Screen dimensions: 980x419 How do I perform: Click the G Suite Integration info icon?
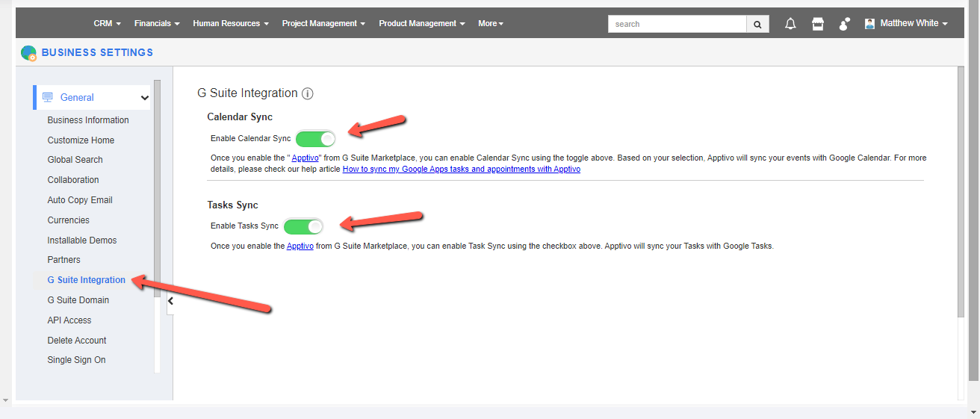pos(307,93)
